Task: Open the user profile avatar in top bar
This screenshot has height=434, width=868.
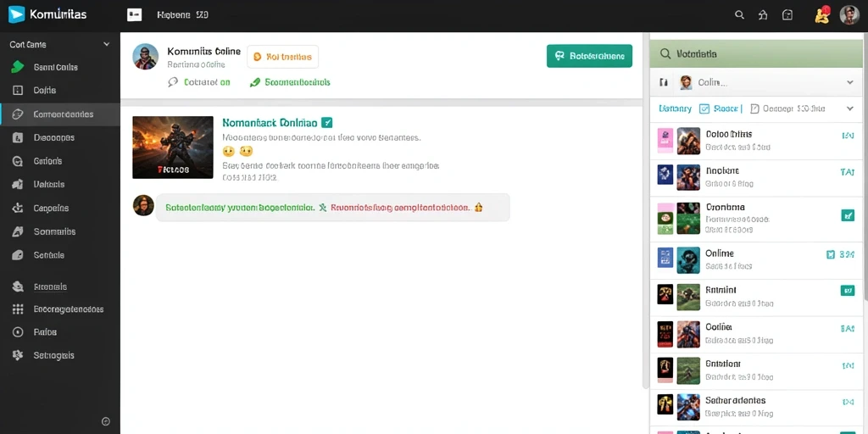Action: [x=849, y=15]
